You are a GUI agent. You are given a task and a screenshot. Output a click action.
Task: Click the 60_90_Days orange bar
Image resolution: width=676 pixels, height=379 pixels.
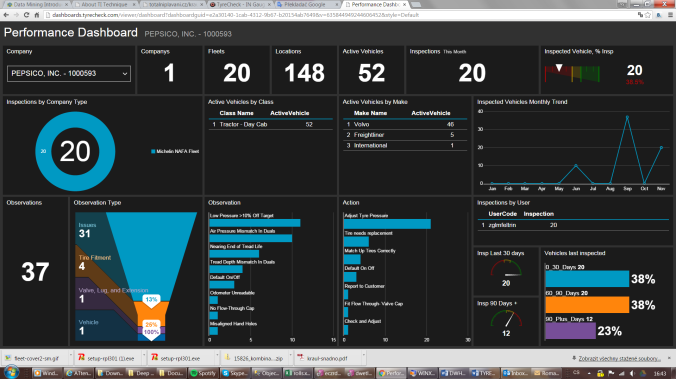[x=587, y=305]
